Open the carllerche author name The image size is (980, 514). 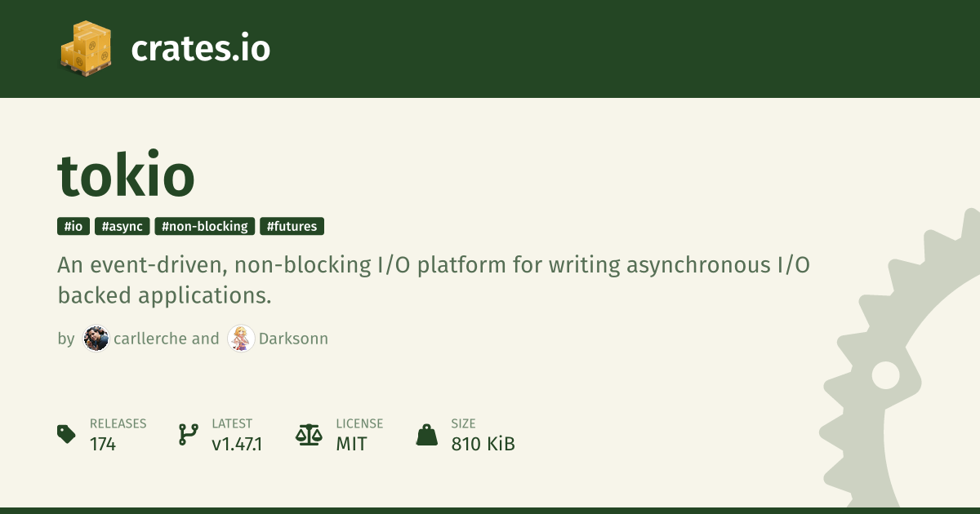point(151,339)
